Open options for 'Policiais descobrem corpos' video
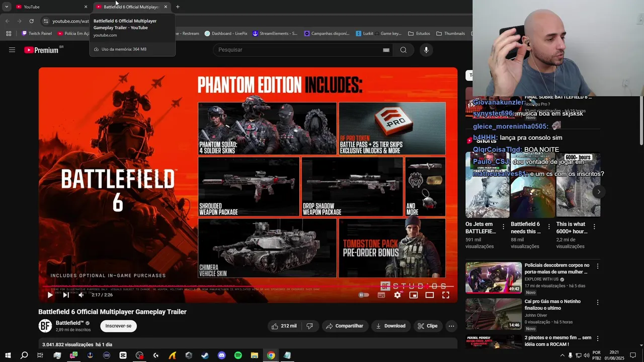 [598, 266]
